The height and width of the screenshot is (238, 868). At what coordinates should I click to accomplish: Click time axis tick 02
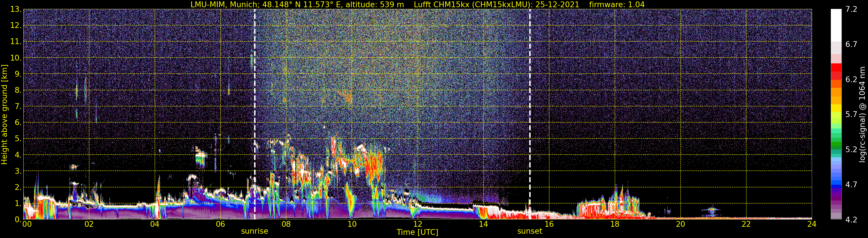point(89,224)
